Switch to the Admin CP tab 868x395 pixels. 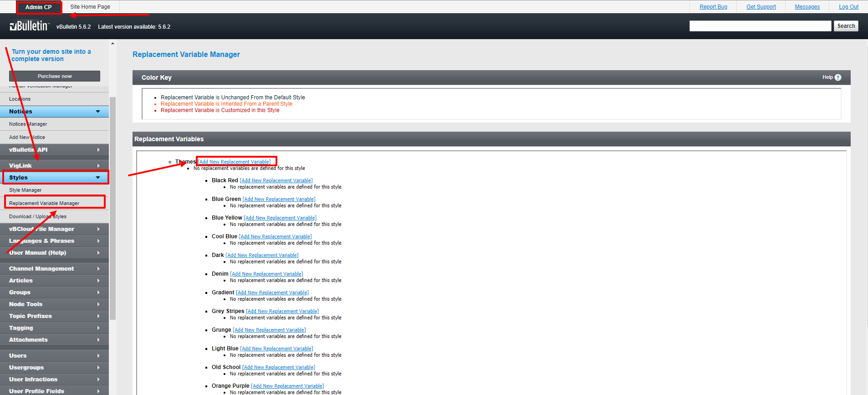coord(39,7)
